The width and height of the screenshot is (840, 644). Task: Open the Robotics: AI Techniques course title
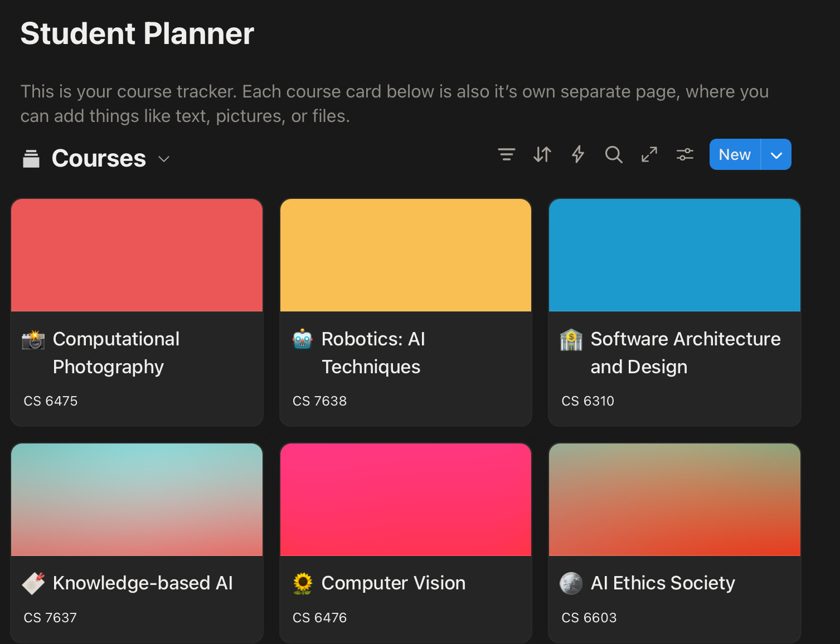pos(373,353)
